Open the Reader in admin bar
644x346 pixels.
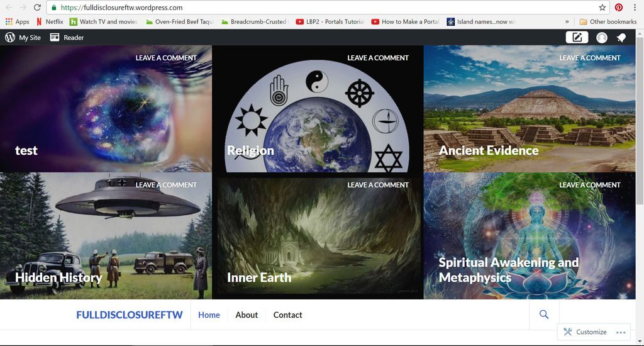(x=67, y=37)
